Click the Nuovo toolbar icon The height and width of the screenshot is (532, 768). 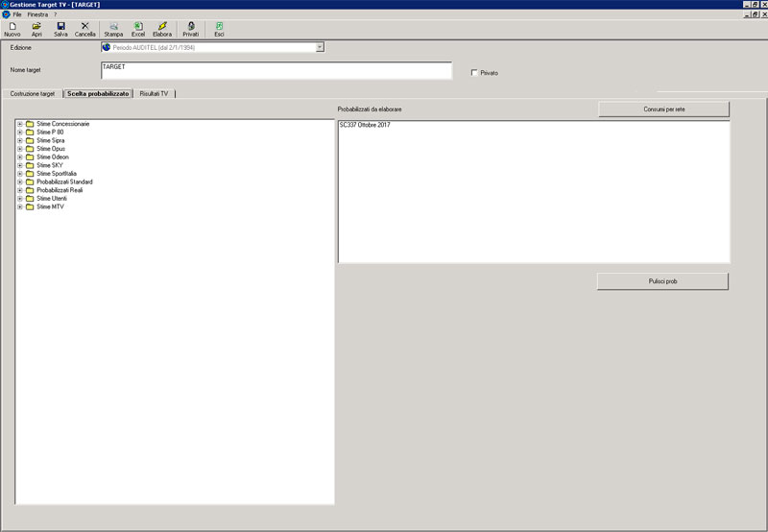[x=12, y=29]
